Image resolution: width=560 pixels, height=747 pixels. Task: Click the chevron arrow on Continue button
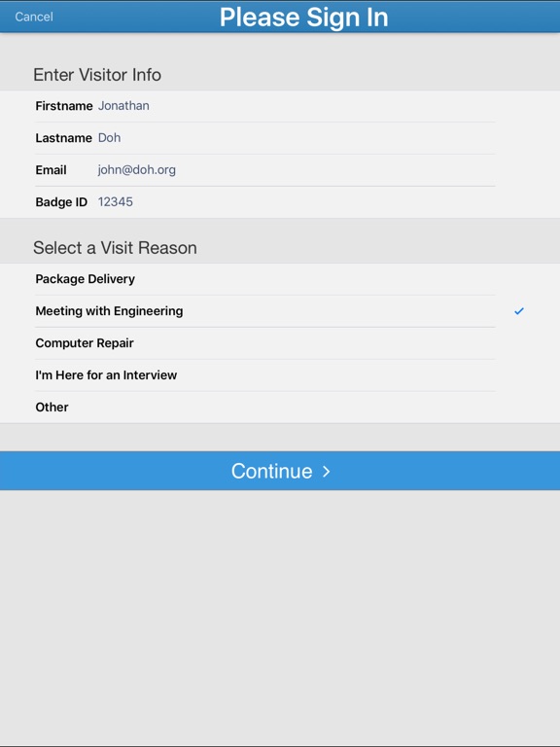coord(327,471)
